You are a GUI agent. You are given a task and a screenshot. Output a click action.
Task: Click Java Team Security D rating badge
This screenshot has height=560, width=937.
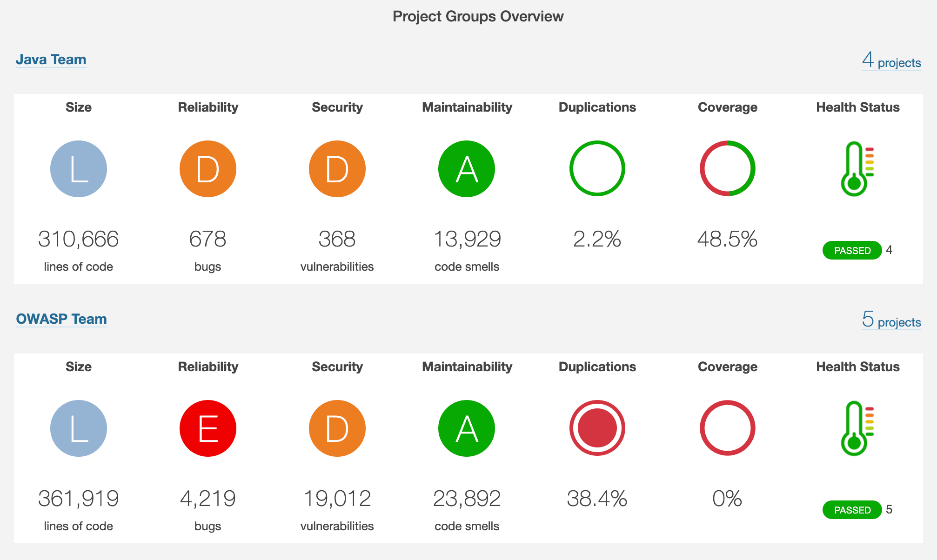pos(337,169)
